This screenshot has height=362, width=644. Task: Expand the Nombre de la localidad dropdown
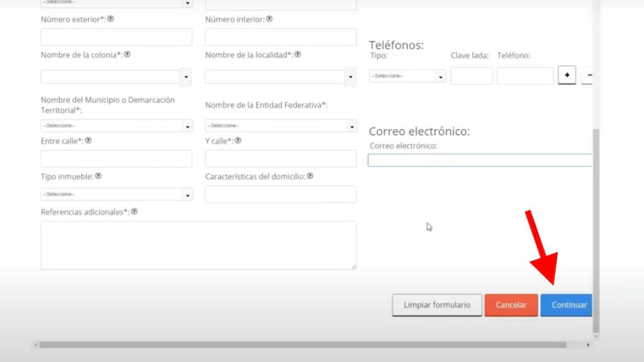[280, 77]
